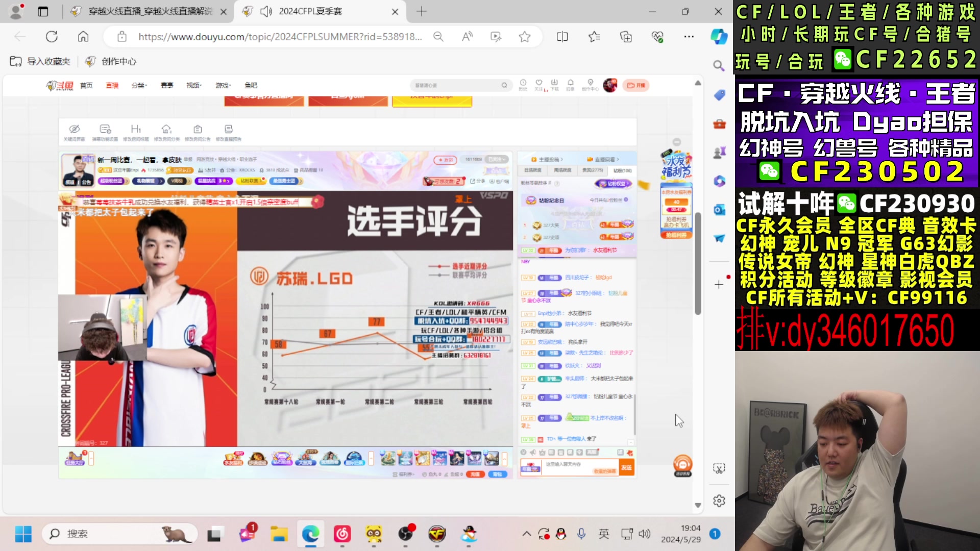Click the grab welfare coupon button

676,235
